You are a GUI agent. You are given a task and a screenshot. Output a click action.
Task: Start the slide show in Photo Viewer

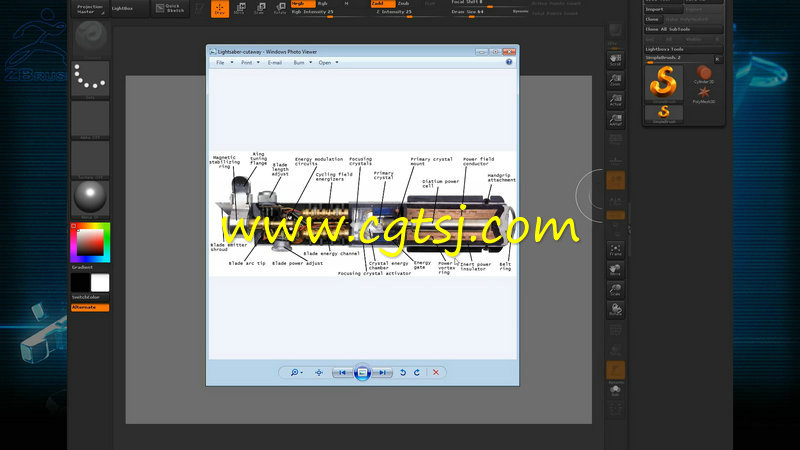tap(362, 372)
